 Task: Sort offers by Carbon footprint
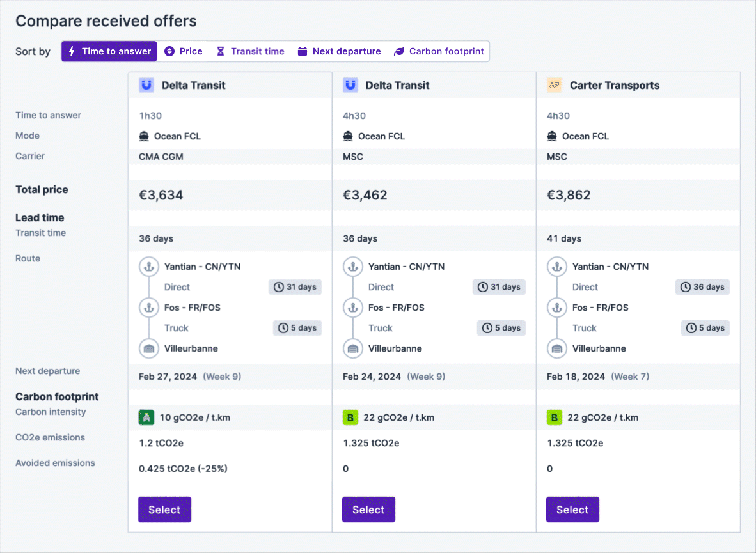pos(439,51)
